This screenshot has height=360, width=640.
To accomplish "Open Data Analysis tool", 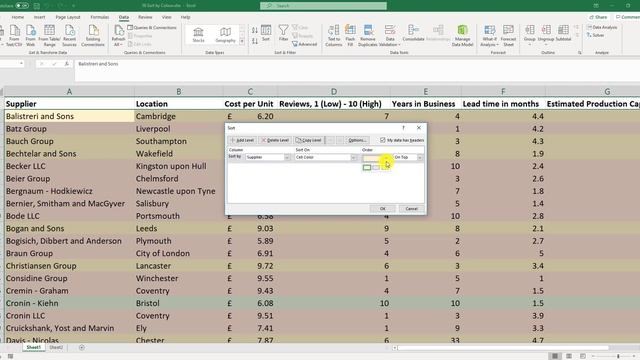I will pos(602,27).
